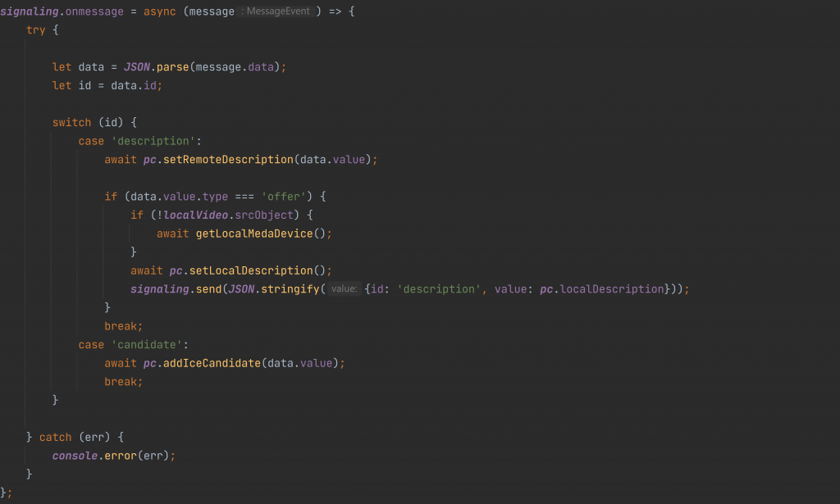Click the setRemoteDescription method name
This screenshot has height=504, width=840.
tap(228, 160)
